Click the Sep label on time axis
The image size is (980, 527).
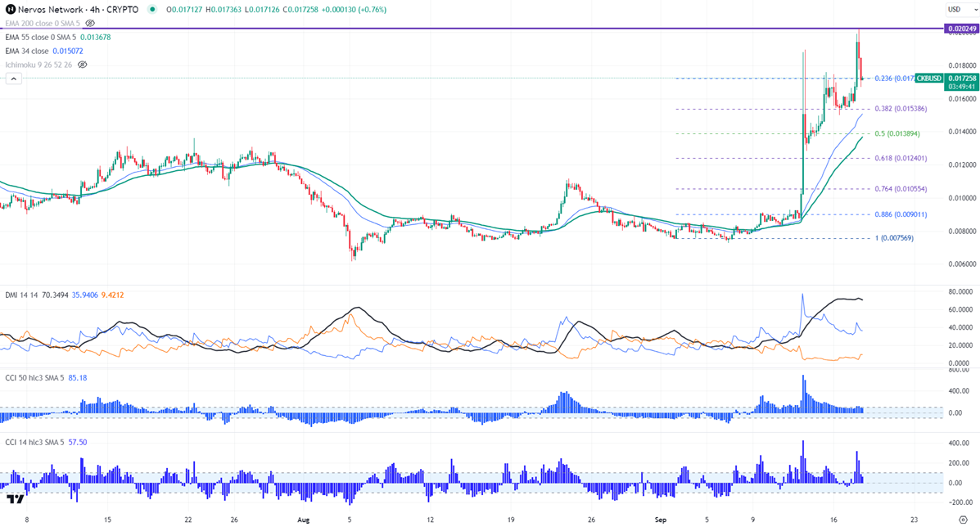click(661, 520)
